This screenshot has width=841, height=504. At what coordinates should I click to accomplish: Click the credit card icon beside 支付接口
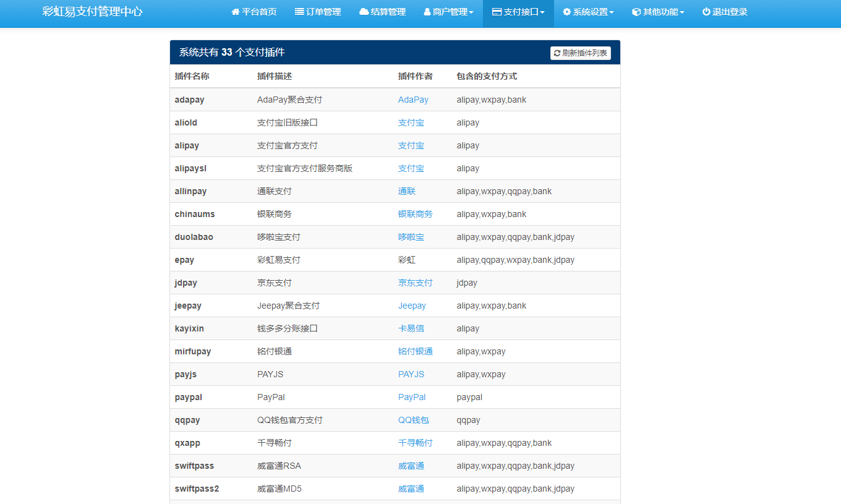pos(497,12)
